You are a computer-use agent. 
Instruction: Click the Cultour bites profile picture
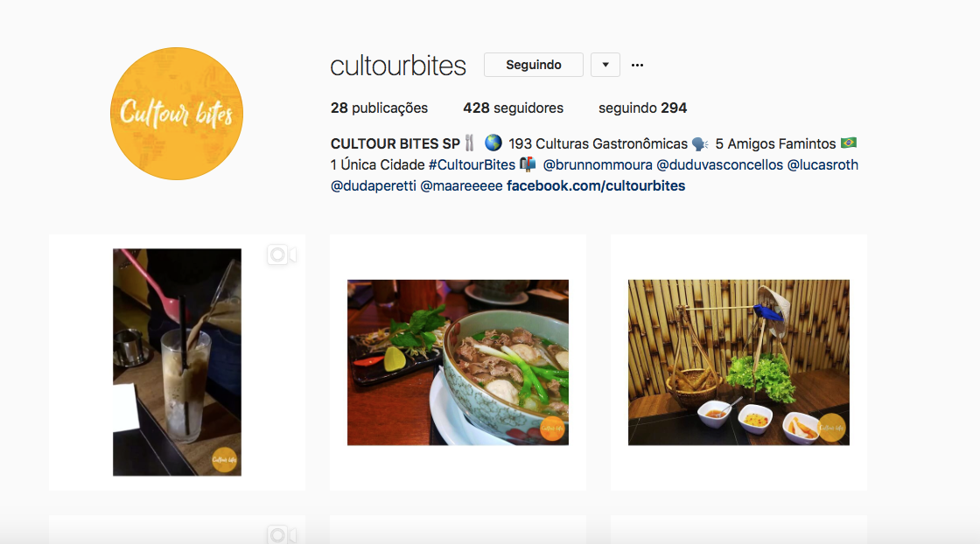(177, 114)
